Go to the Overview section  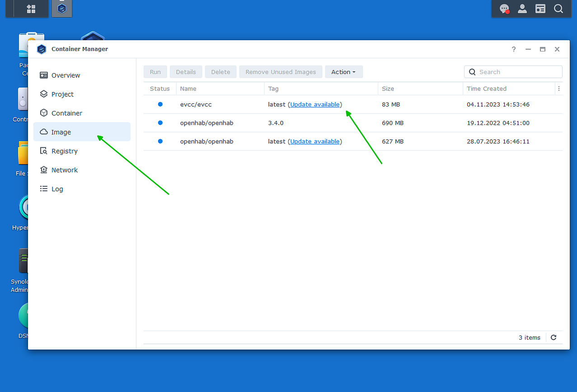pos(82,75)
